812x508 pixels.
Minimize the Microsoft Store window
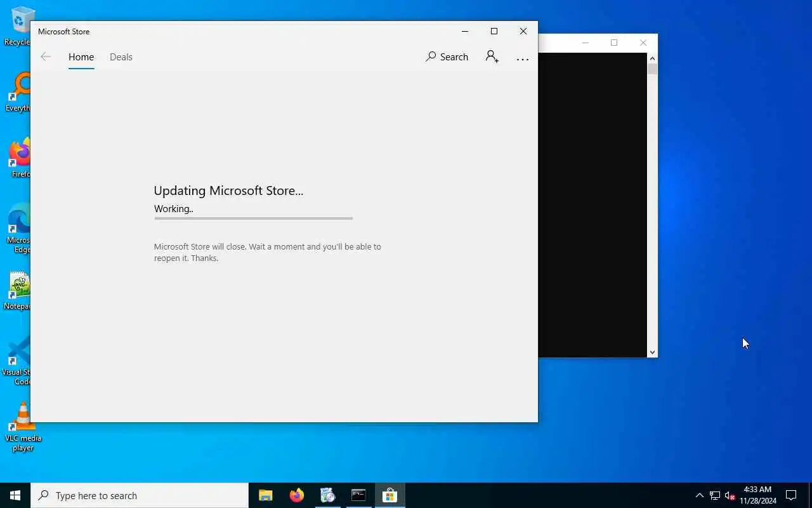click(465, 31)
